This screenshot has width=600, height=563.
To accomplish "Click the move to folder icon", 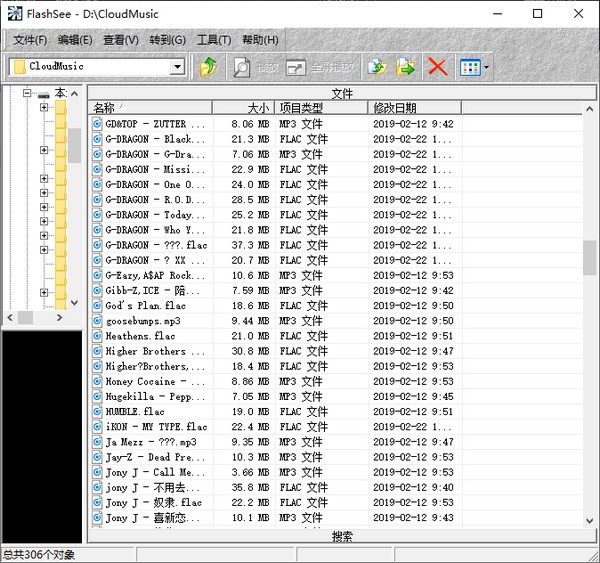I will point(406,67).
